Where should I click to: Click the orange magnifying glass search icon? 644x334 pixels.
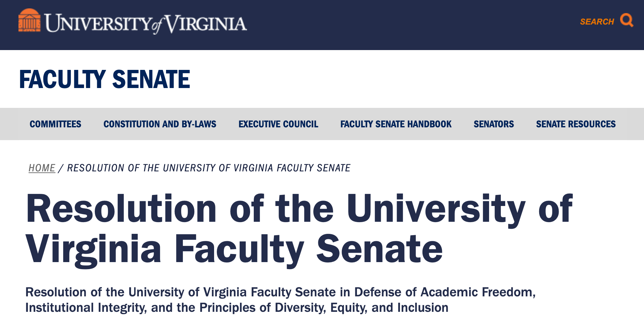(627, 20)
